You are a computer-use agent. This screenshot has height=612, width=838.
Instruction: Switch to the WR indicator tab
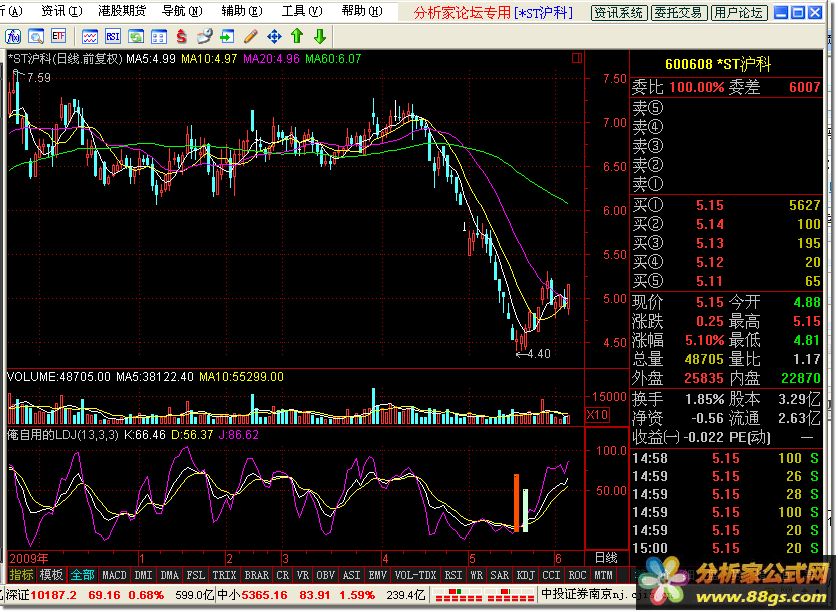[x=476, y=576]
